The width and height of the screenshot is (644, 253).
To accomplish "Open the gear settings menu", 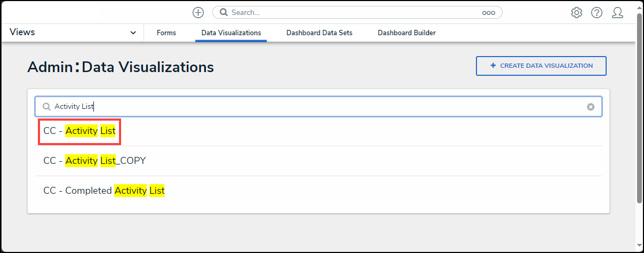I will (576, 12).
